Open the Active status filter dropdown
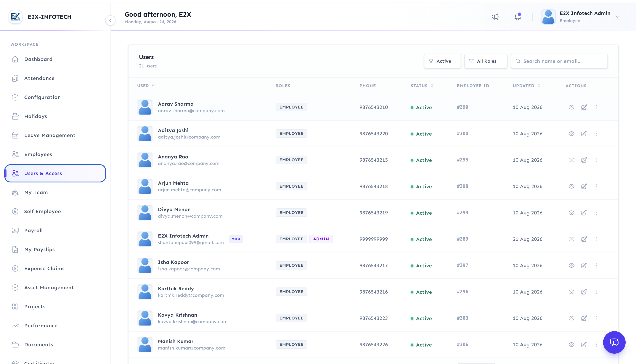The height and width of the screenshot is (364, 636). click(442, 61)
